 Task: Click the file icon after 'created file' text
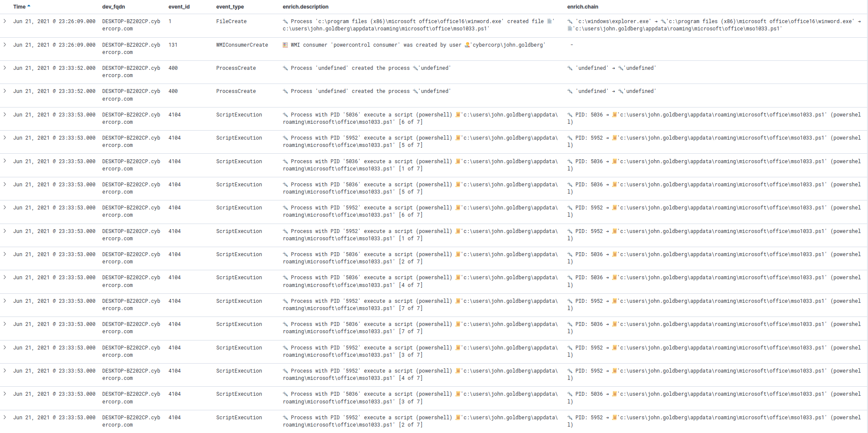pyautogui.click(x=549, y=21)
